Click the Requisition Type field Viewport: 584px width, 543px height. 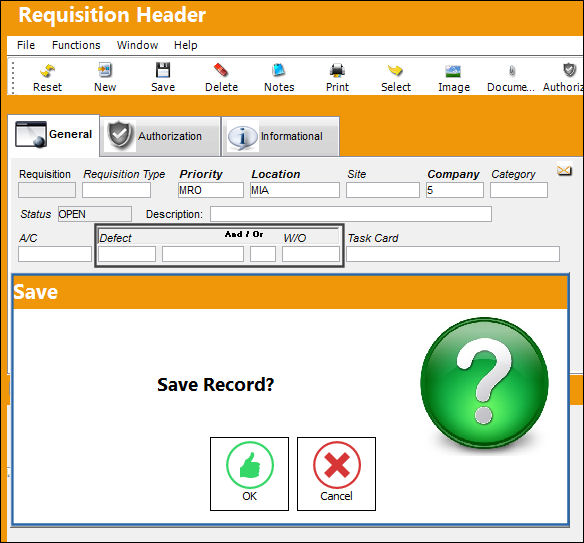coord(116,190)
